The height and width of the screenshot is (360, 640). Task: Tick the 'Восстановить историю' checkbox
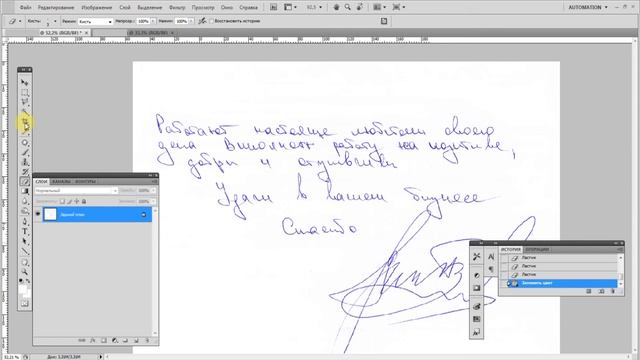tap(211, 21)
